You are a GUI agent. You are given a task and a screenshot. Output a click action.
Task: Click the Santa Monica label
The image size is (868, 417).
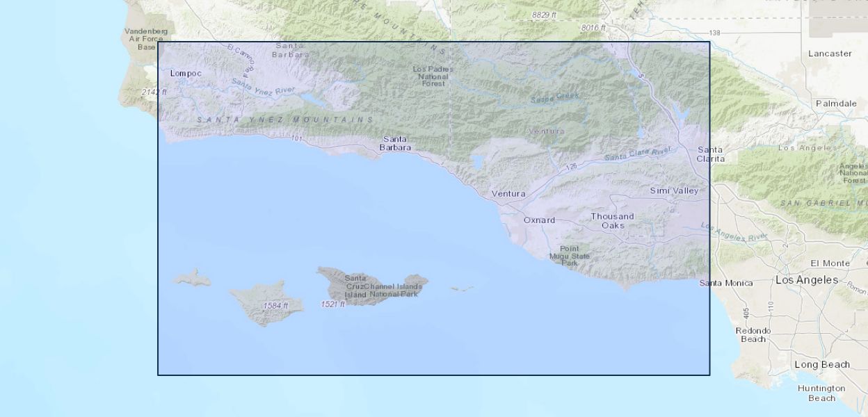(x=726, y=283)
